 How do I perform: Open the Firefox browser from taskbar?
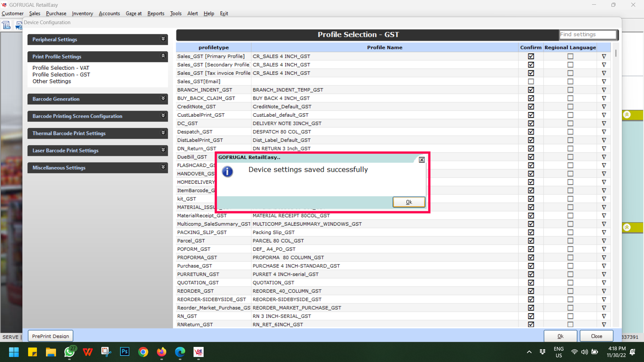[x=161, y=352]
